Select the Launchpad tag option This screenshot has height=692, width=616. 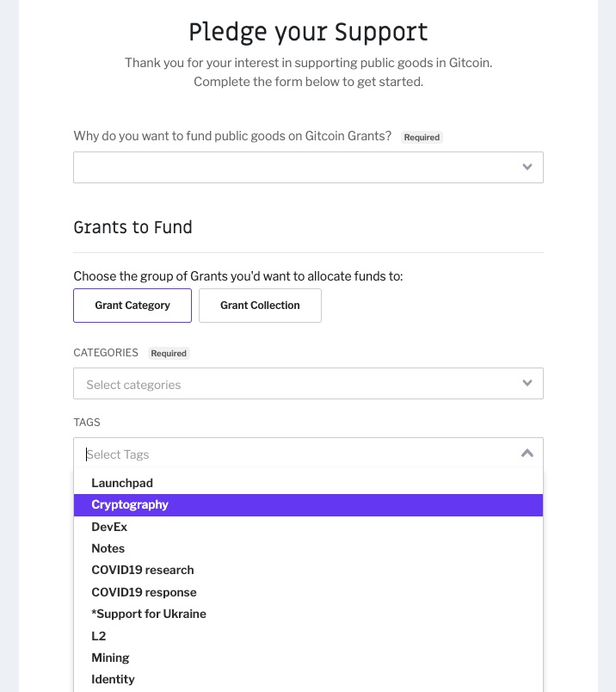coord(122,483)
